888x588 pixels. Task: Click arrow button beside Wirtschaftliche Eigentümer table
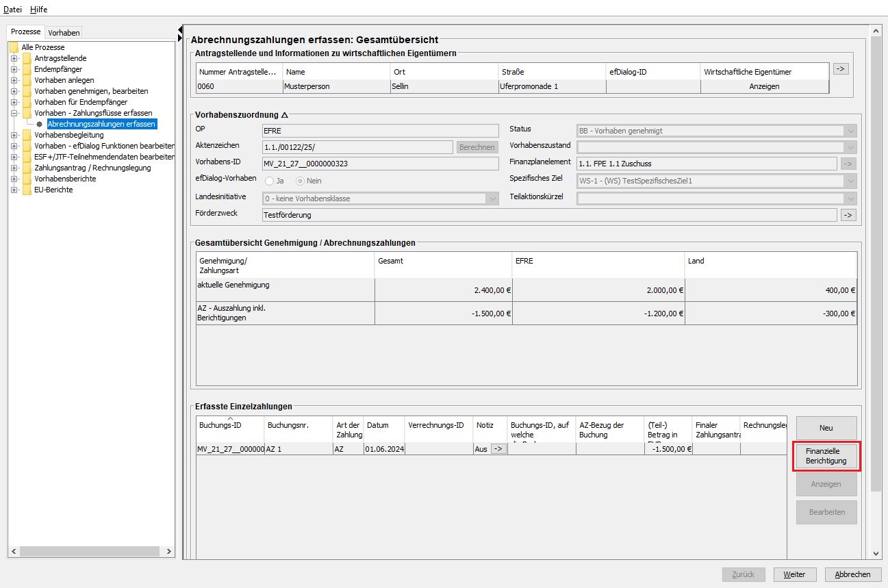point(840,68)
